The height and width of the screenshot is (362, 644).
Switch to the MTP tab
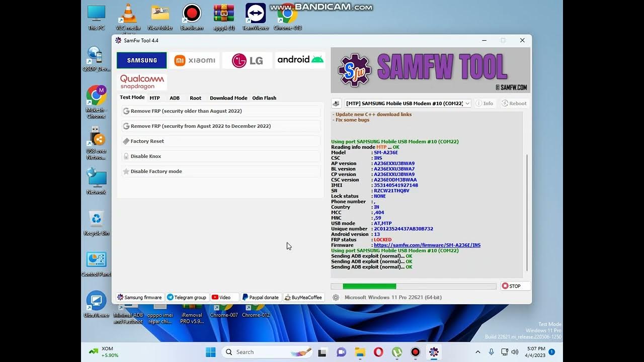click(154, 98)
